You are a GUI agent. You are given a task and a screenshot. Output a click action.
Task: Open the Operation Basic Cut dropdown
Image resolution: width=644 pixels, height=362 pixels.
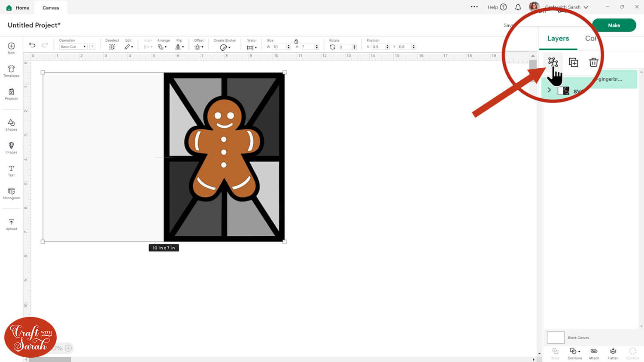coord(73,47)
